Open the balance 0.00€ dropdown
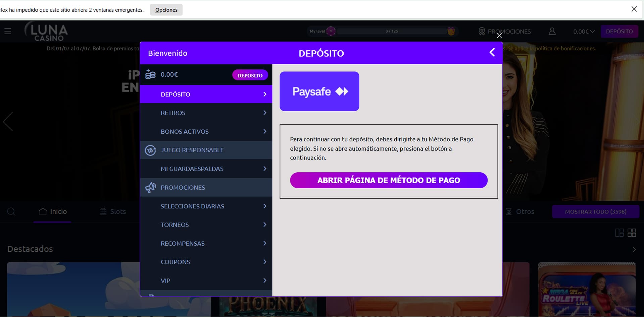Image resolution: width=644 pixels, height=317 pixels. (x=584, y=31)
